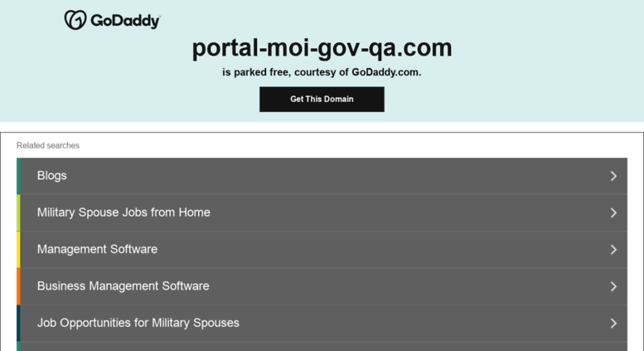This screenshot has width=644, height=351.
Task: Click chevron on Job Opportunities for Military Spouses
Action: coord(613,323)
